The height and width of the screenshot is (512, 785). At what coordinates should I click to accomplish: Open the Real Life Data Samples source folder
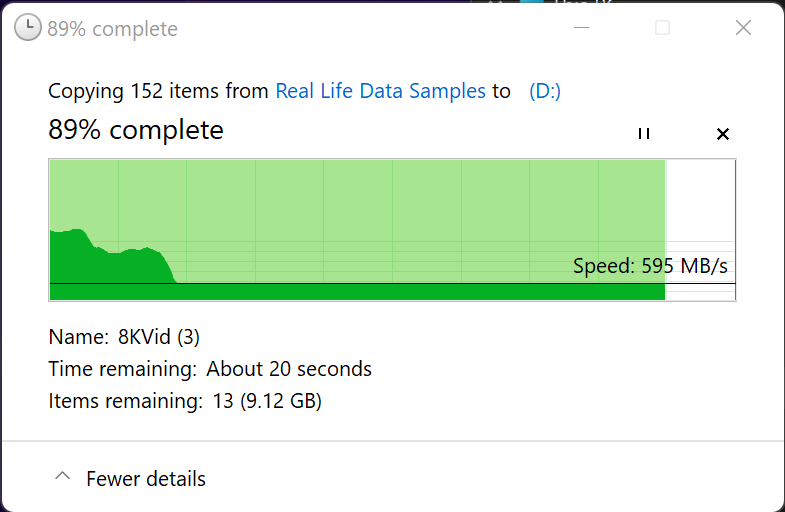point(380,91)
